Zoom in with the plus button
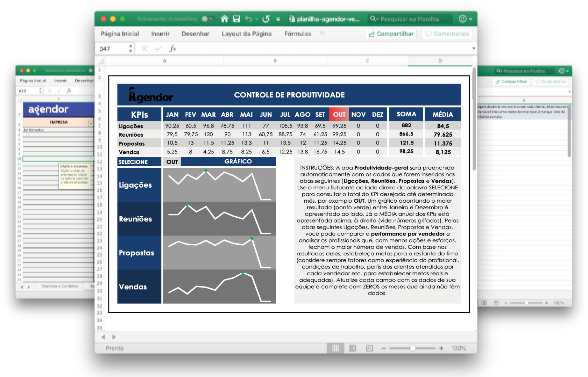The image size is (588, 377). click(441, 348)
